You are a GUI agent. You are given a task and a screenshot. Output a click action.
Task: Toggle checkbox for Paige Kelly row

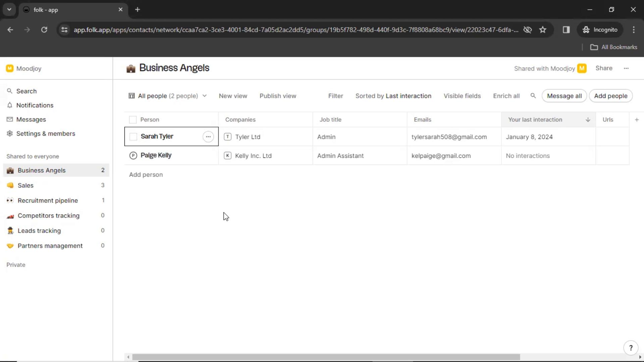pos(133,156)
